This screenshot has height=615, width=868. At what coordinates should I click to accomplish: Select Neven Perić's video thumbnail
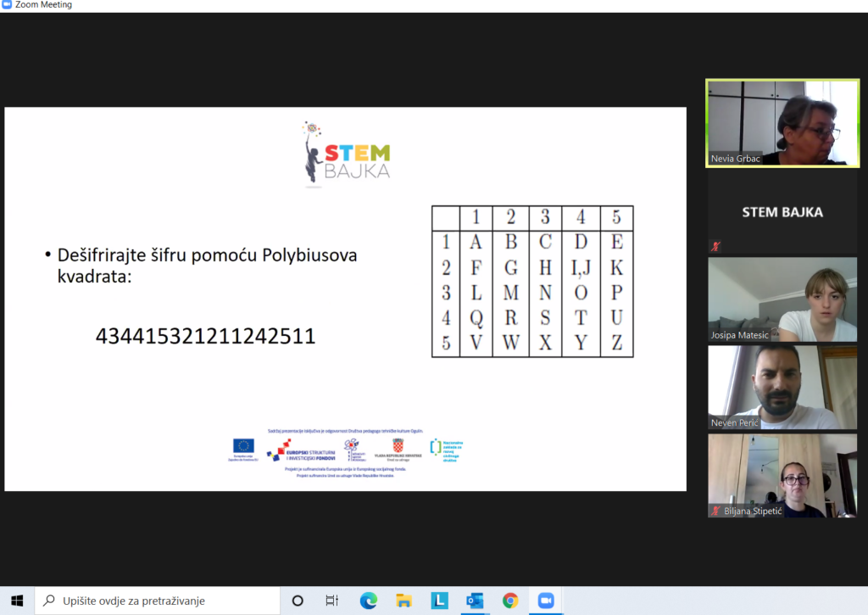coord(782,388)
